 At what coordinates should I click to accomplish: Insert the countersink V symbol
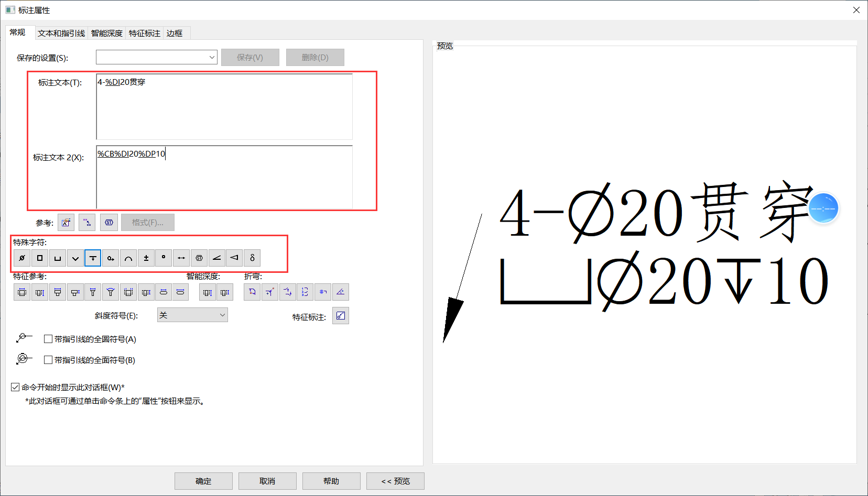tap(75, 258)
